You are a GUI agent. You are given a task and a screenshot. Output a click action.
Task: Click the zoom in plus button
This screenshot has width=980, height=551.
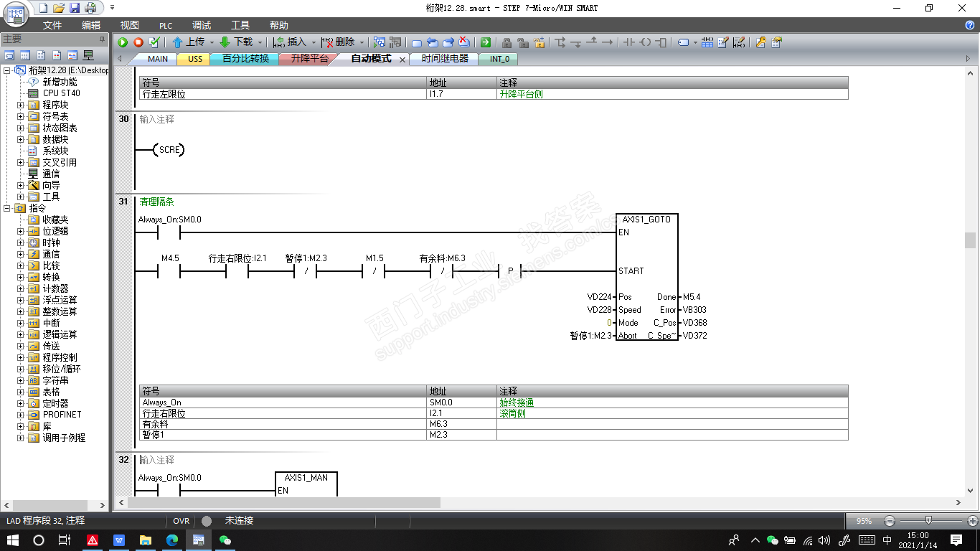click(x=972, y=520)
